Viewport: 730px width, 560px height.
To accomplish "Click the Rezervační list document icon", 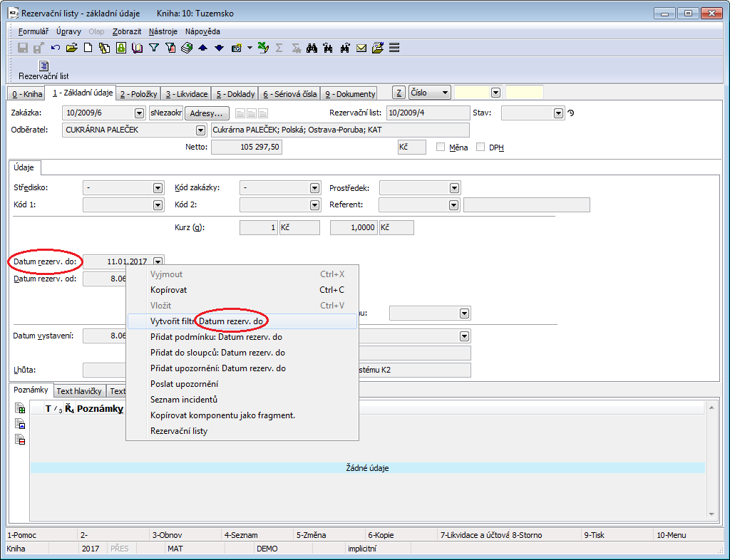I will tap(43, 66).
